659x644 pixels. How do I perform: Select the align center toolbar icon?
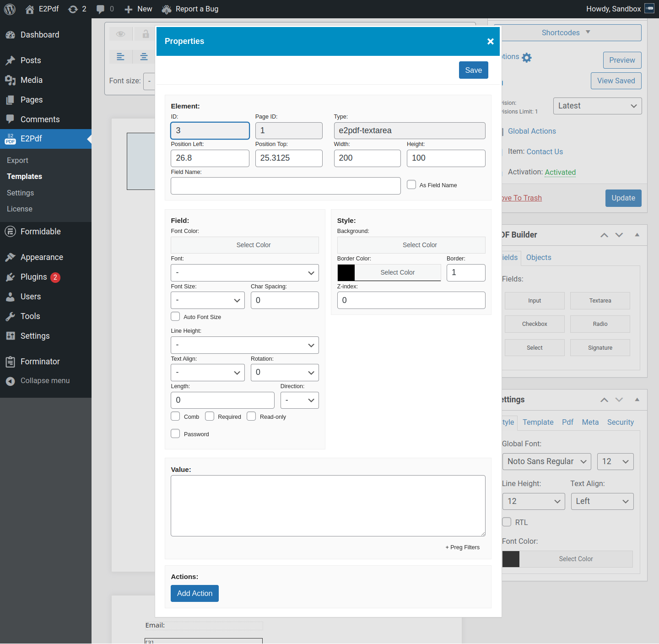(144, 57)
